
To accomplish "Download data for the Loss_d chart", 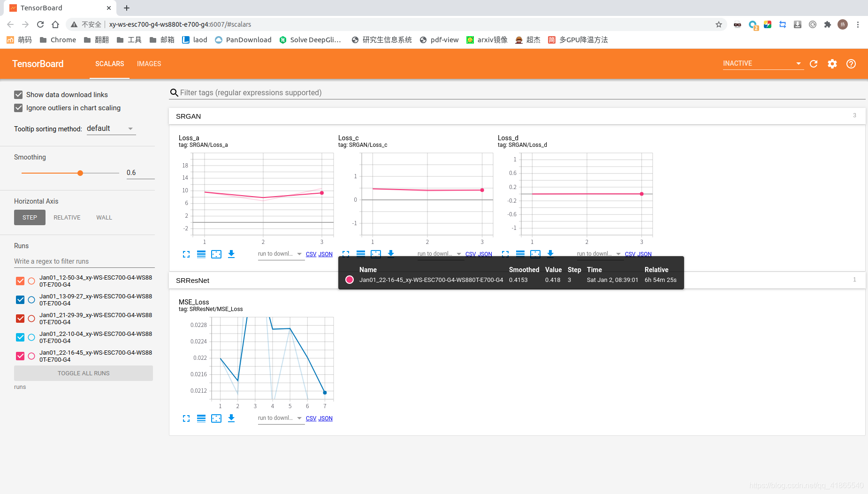I will [551, 254].
